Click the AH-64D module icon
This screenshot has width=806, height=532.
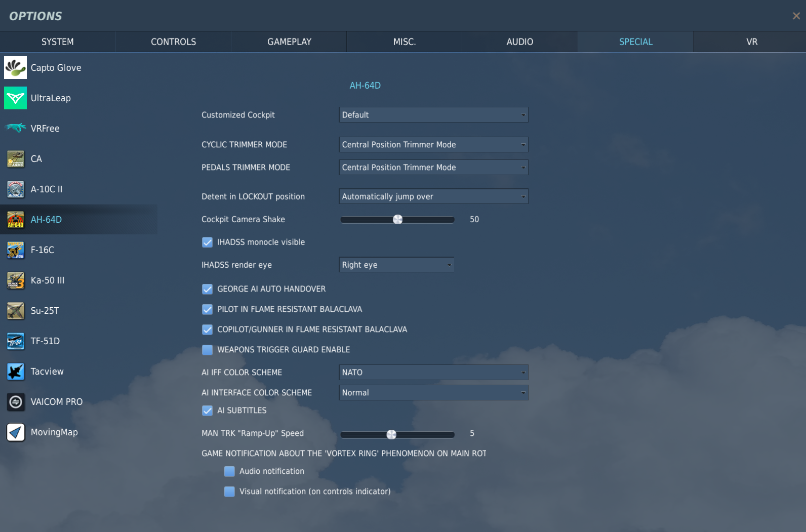(x=15, y=220)
